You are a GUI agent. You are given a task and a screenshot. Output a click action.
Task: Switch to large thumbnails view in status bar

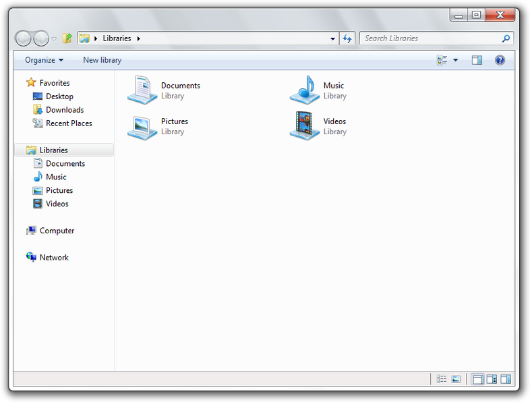[456, 380]
